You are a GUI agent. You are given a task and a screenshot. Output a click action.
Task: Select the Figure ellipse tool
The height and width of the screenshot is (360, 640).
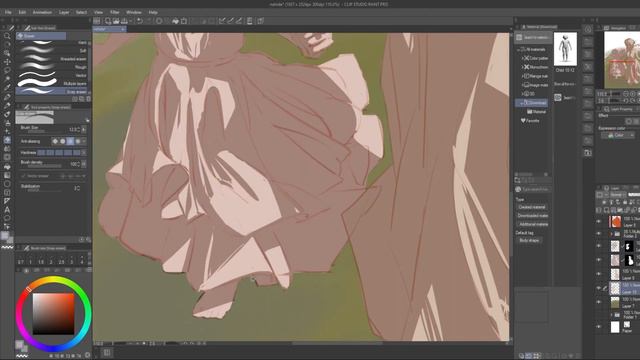tap(7, 184)
